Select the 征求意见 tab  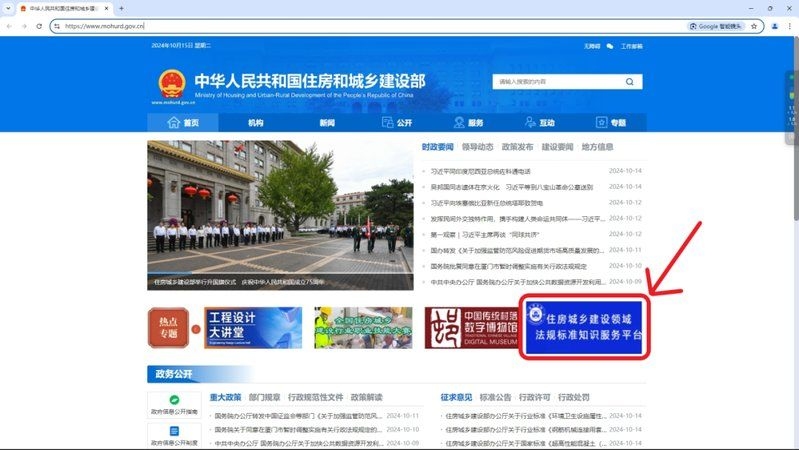coord(456,398)
